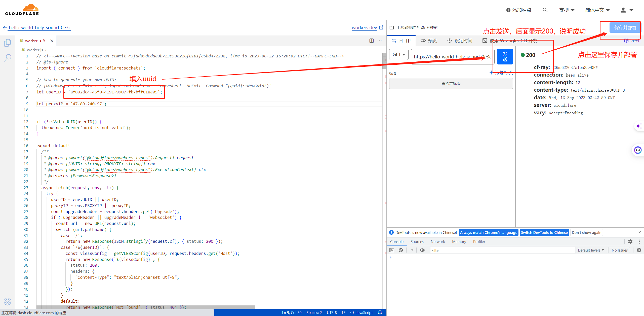
Task: Open the GET method dropdown
Action: pos(399,54)
